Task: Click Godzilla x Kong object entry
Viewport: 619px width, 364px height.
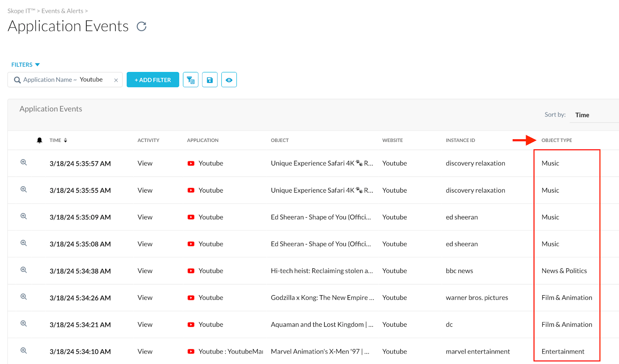Action: [322, 297]
